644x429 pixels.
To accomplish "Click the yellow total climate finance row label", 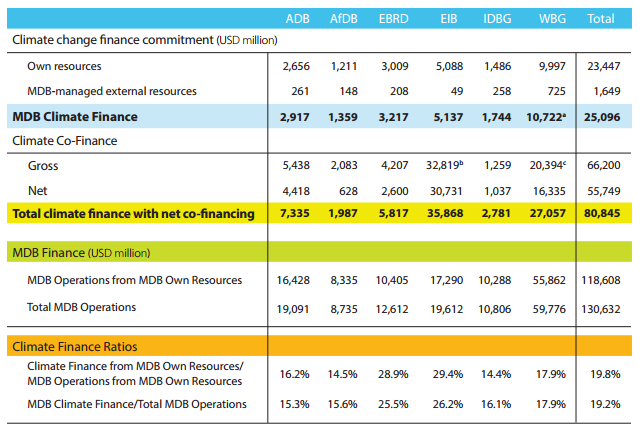I will click(x=132, y=213).
